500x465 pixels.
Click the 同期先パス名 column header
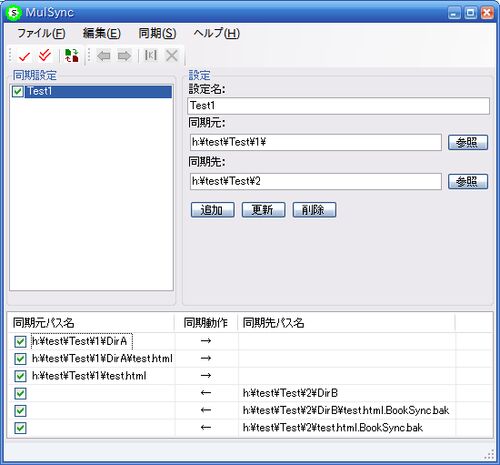[x=347, y=322]
